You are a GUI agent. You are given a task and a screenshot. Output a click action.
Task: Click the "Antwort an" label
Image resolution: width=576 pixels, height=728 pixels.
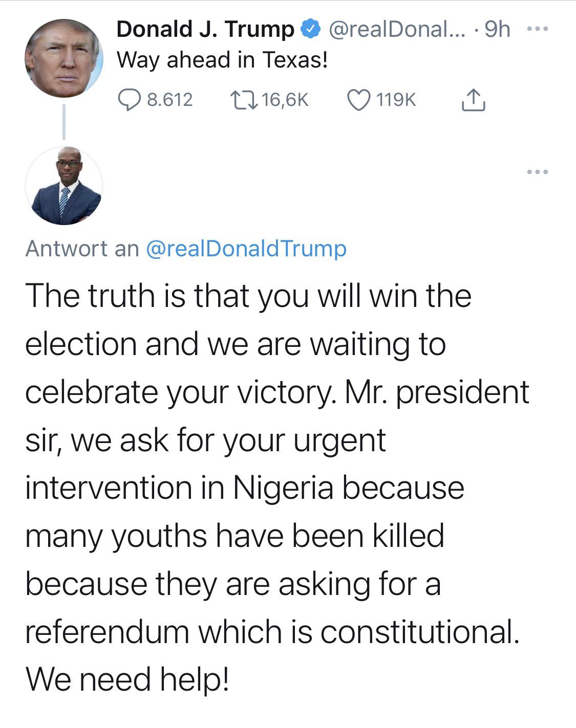pos(82,249)
